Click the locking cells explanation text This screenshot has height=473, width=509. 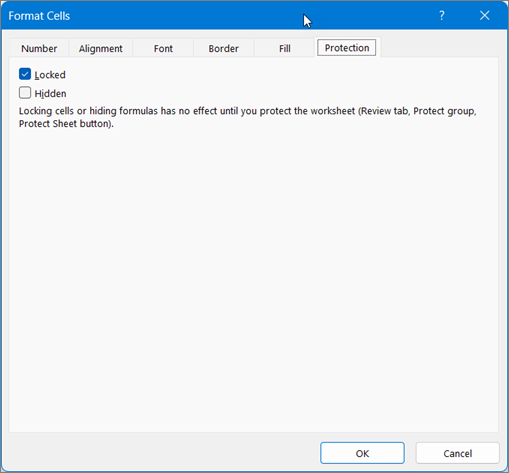coord(248,117)
